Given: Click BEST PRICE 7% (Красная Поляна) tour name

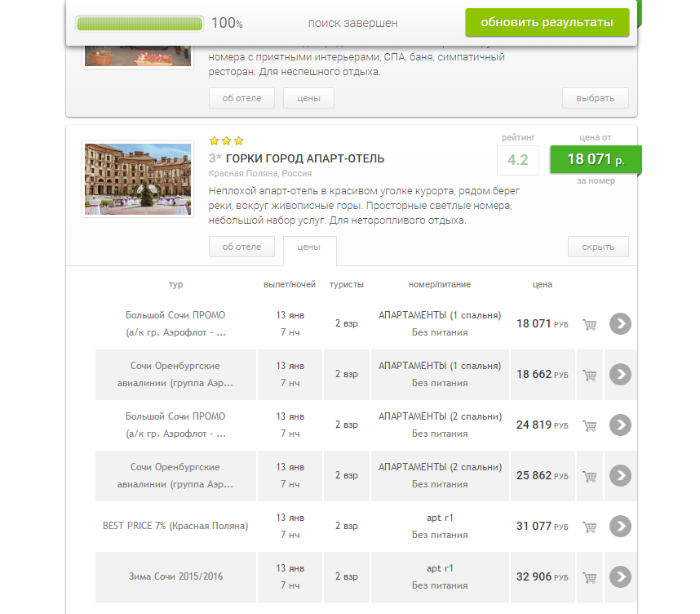Looking at the screenshot, I should click(175, 526).
